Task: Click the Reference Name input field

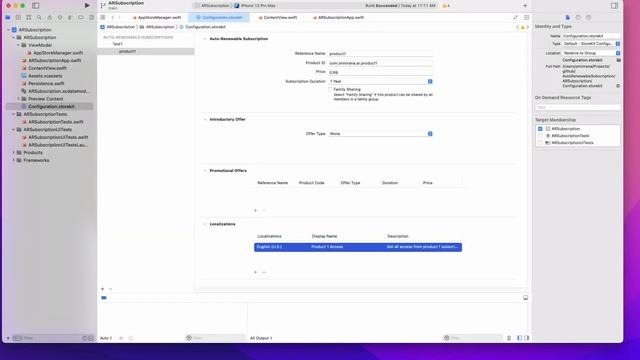Action: pos(380,53)
